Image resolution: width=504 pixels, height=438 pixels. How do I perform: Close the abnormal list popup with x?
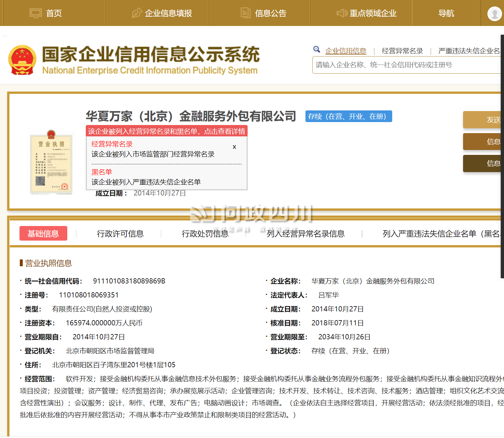click(234, 147)
